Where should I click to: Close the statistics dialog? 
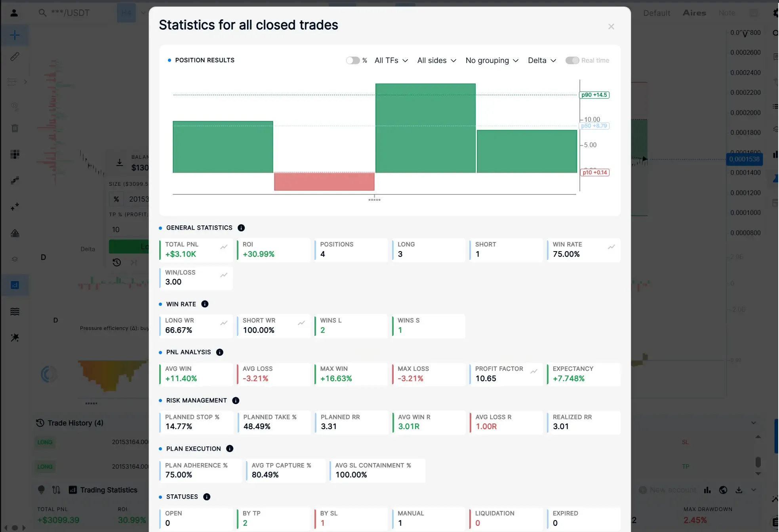(x=611, y=27)
